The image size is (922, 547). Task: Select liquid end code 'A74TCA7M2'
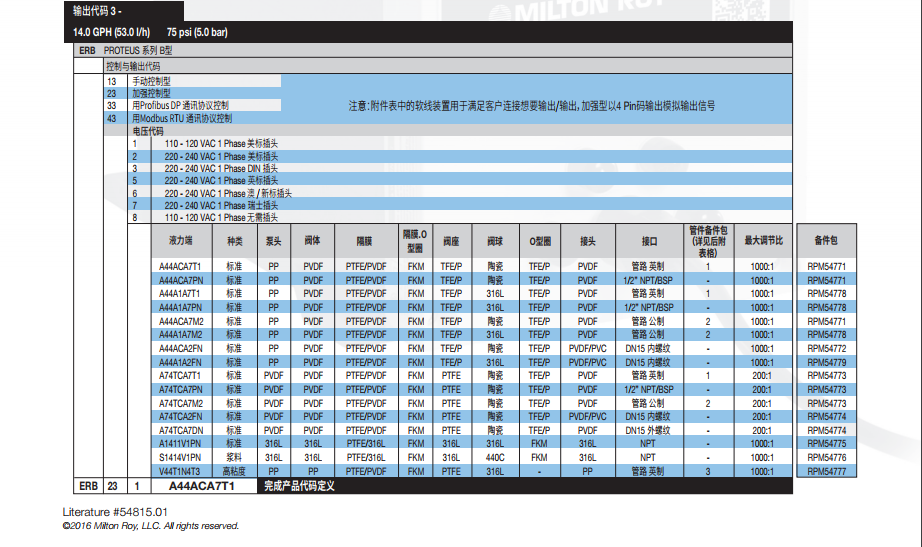click(181, 403)
